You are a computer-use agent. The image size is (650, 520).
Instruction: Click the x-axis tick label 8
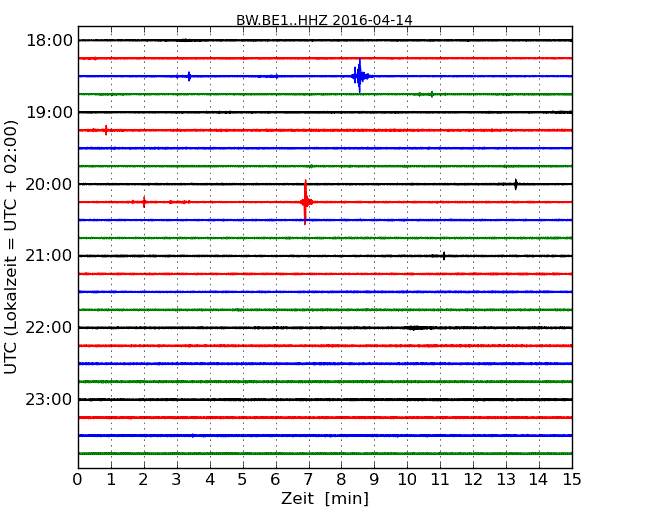coord(341,479)
